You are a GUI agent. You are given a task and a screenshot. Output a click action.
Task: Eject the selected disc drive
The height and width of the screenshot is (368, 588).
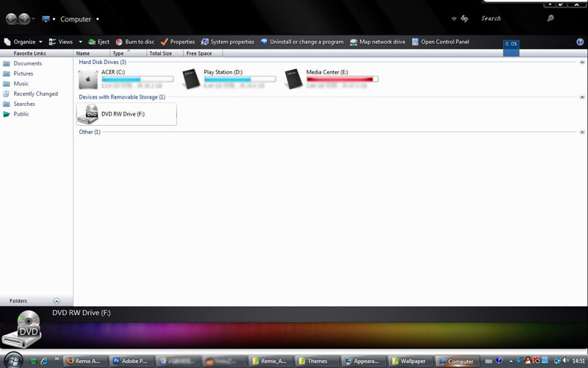[98, 42]
